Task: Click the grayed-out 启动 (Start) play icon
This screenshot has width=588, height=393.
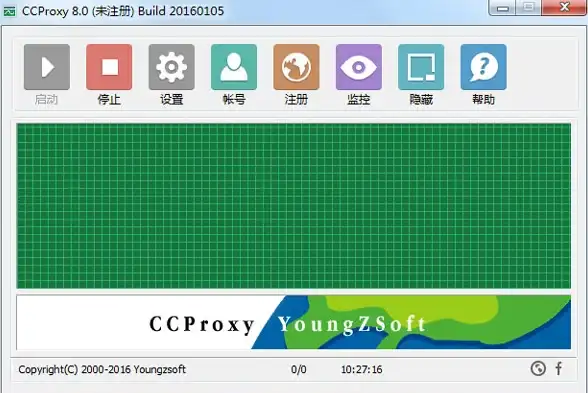Action: tap(47, 67)
